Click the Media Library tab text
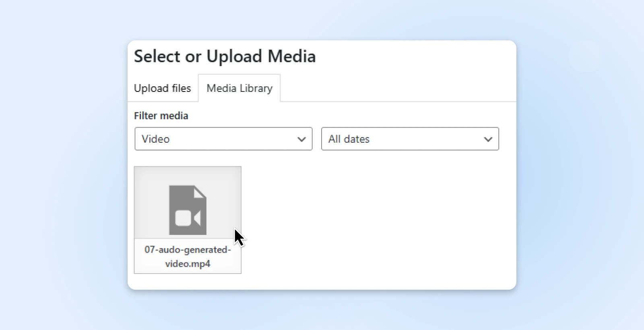 [239, 88]
